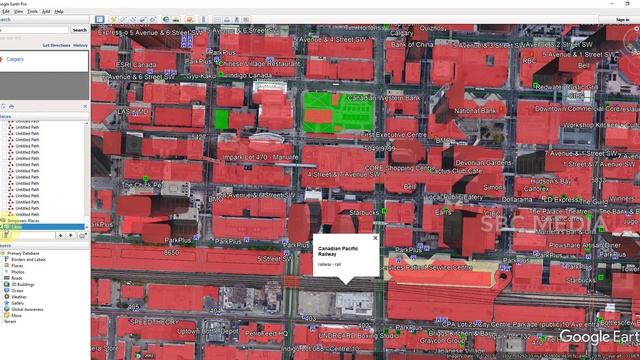The height and width of the screenshot is (360, 640).
Task: Select the Temporary Places folder
Action: (x=23, y=220)
